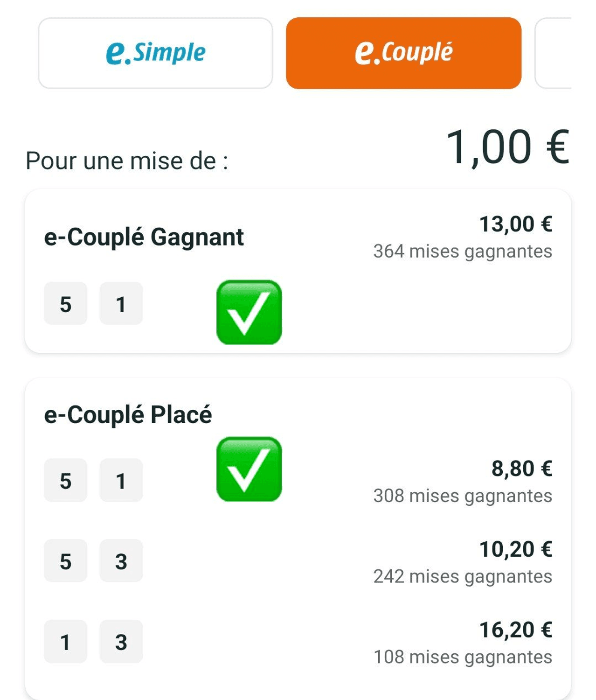
Task: Click the 13,00 € Gagnant payout
Action: (516, 224)
